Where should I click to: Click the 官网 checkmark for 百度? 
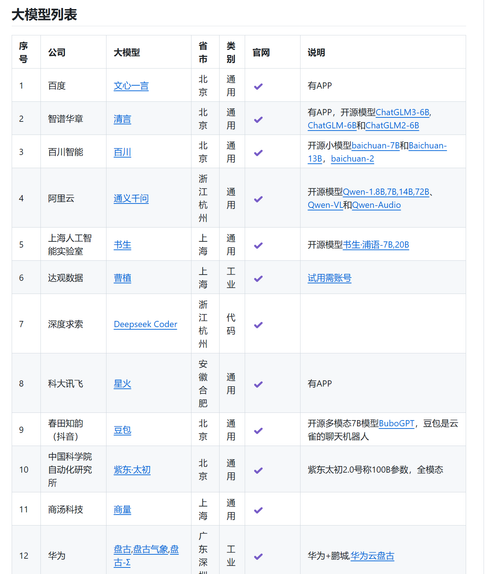(x=258, y=86)
